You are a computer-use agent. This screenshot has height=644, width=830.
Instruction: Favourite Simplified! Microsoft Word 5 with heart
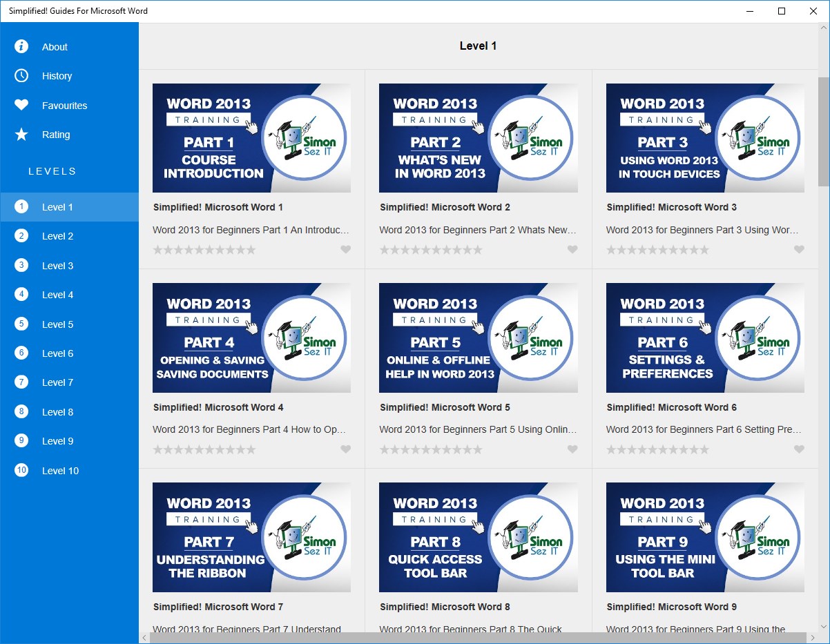coord(572,449)
